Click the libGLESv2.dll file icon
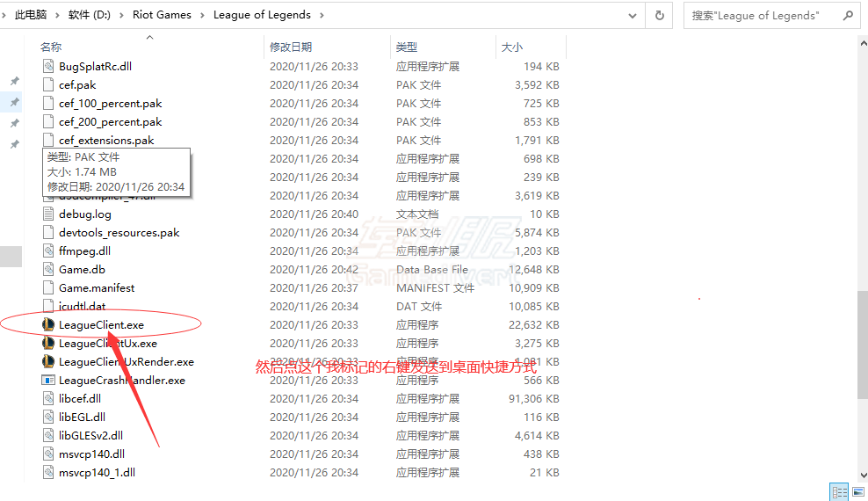Viewport: 868px width, 501px height. coord(48,436)
